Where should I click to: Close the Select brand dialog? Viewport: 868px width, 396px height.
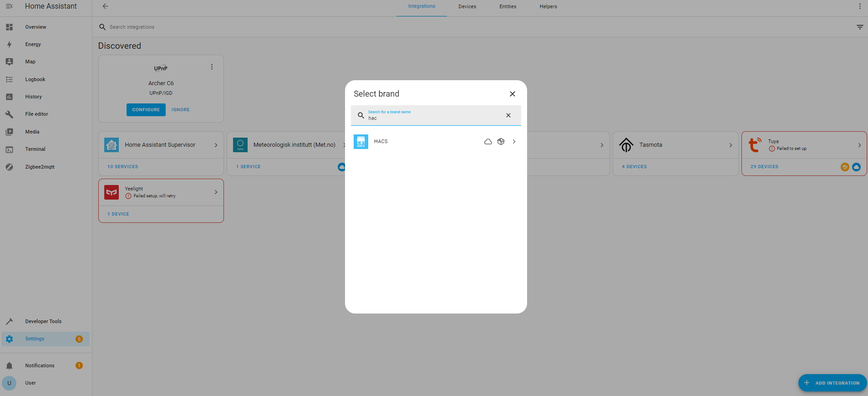click(x=513, y=94)
